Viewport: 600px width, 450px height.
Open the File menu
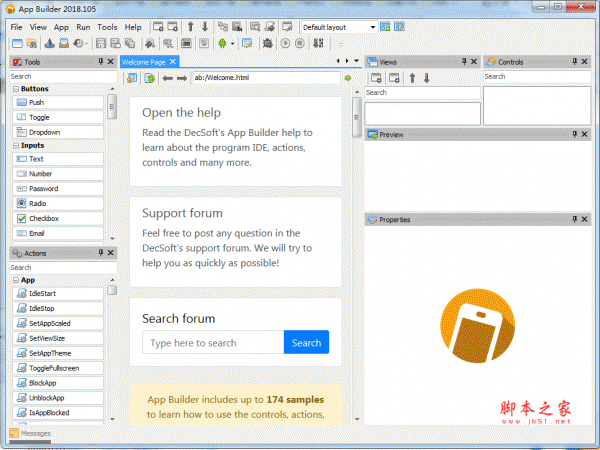16,27
